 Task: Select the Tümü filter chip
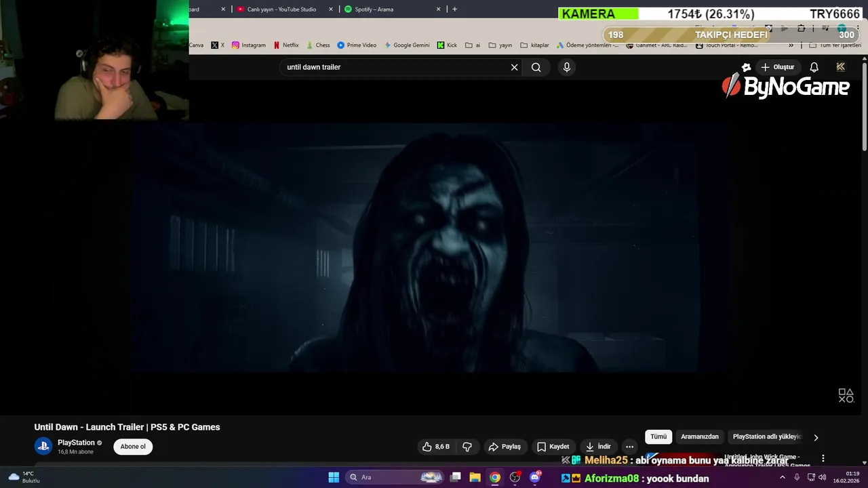658,436
